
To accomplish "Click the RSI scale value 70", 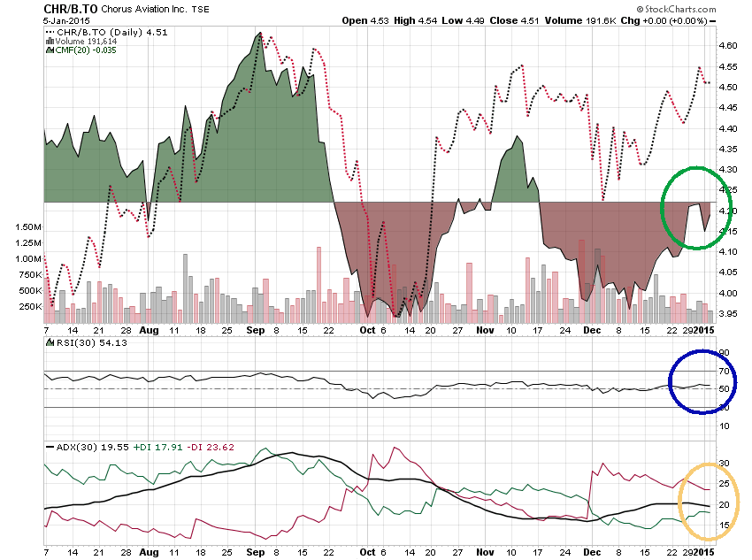I will [x=724, y=371].
